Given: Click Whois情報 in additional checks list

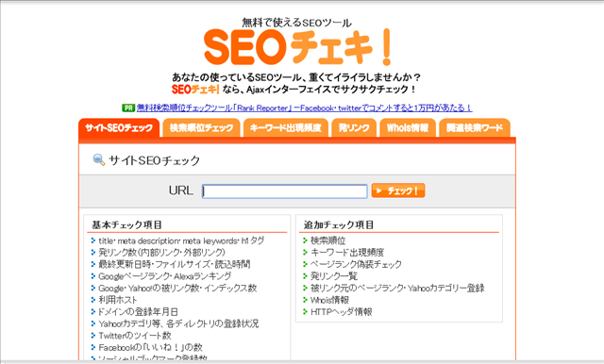Looking at the screenshot, I should (x=329, y=300).
